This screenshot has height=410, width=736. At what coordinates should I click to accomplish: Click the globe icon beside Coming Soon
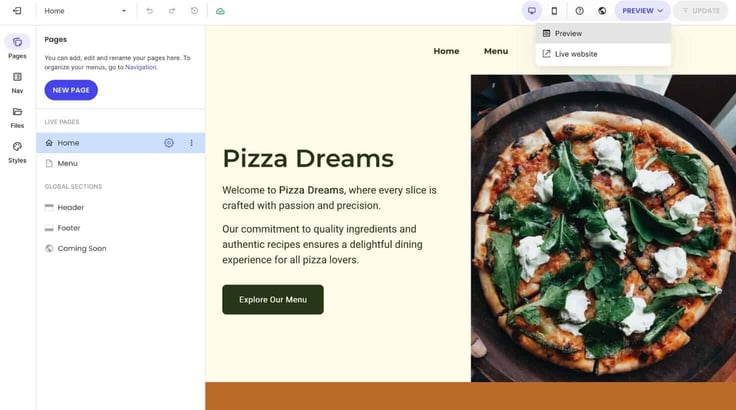click(x=49, y=248)
